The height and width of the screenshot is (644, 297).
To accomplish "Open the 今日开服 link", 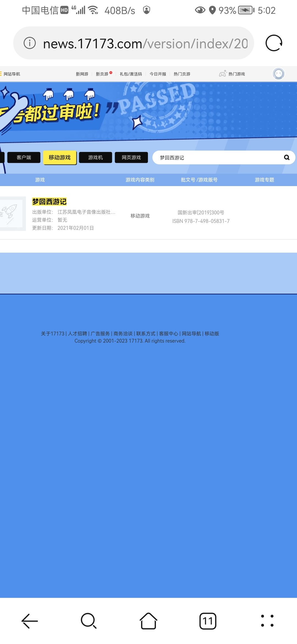I will click(158, 74).
